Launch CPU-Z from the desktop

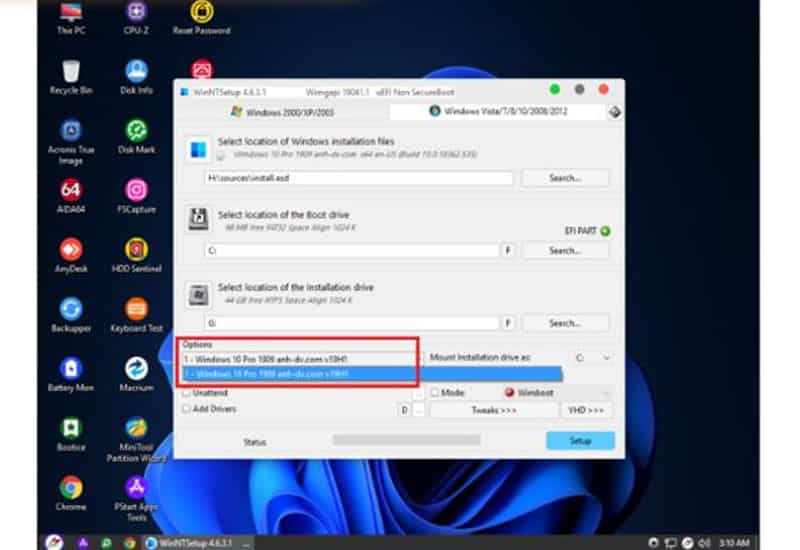136,18
